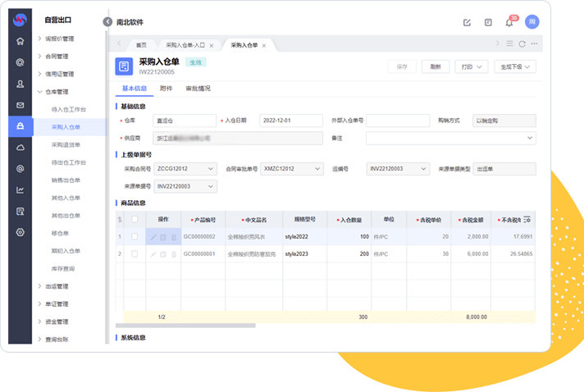Switch to the 审批情况 tab
Viewport: 584px width, 392px height.
click(x=198, y=88)
